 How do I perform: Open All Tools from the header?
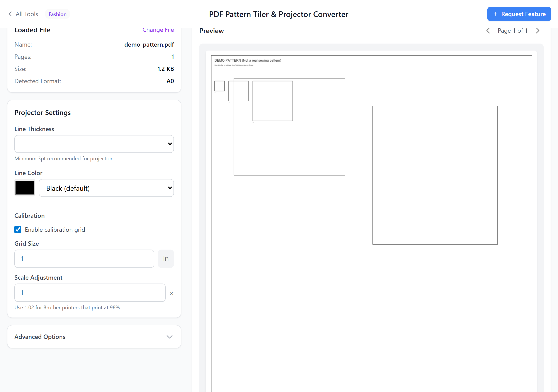point(27,14)
